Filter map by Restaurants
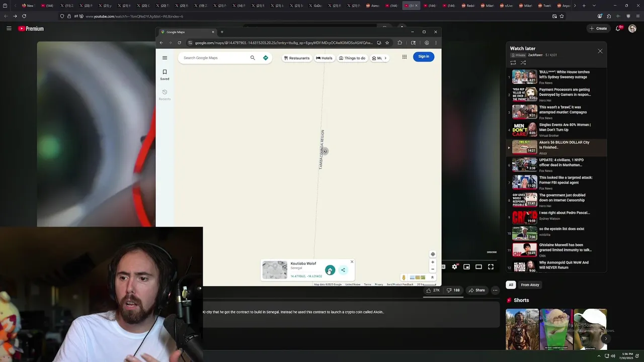Viewport: 644px width, 362px height. (x=297, y=58)
